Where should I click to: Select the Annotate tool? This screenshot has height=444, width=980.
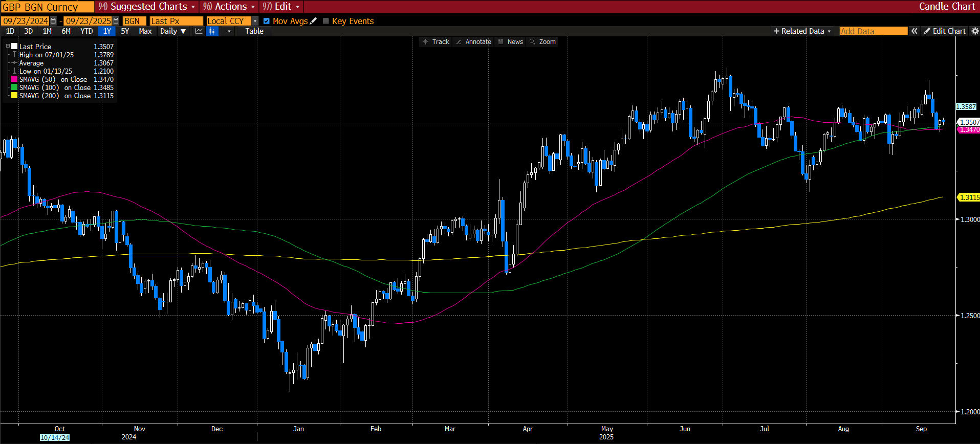point(473,42)
